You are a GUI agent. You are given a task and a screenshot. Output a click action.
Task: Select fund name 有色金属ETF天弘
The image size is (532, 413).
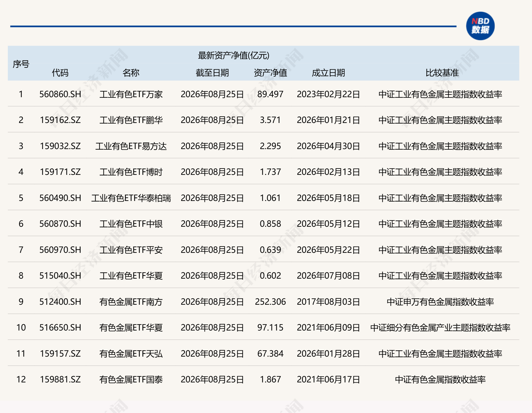pyautogui.click(x=131, y=354)
